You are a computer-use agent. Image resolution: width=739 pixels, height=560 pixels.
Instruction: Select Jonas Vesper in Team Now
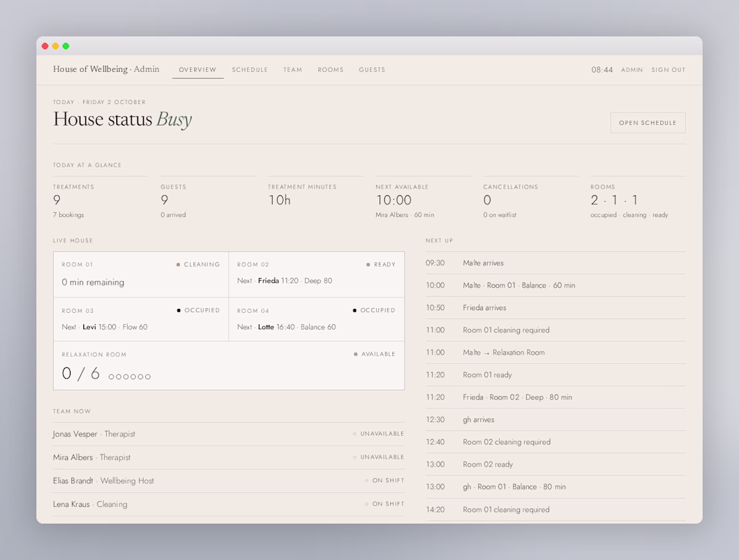tap(228, 434)
